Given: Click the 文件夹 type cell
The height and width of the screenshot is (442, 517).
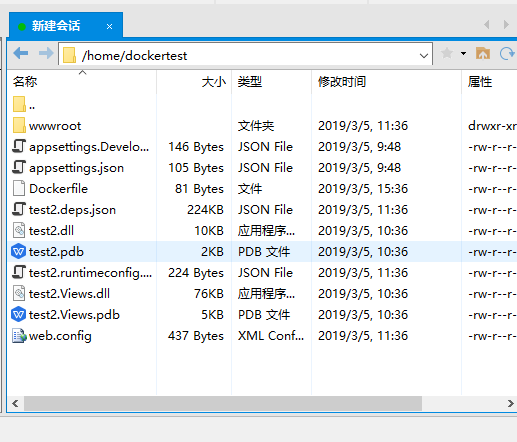Looking at the screenshot, I should click(256, 126).
